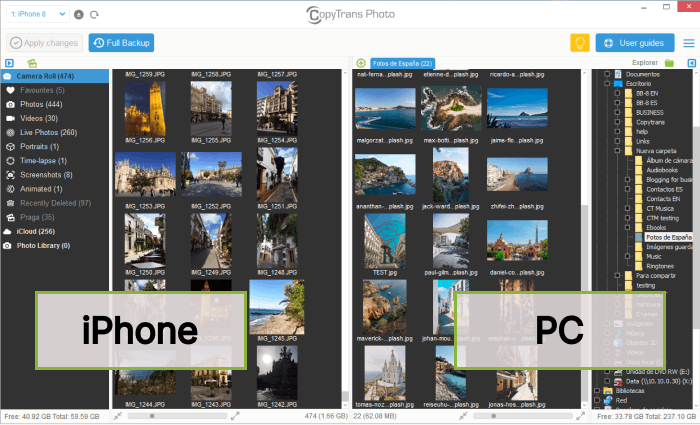Click the 474 (1.66 GB) status text
The width and height of the screenshot is (700, 425).
pos(326,416)
